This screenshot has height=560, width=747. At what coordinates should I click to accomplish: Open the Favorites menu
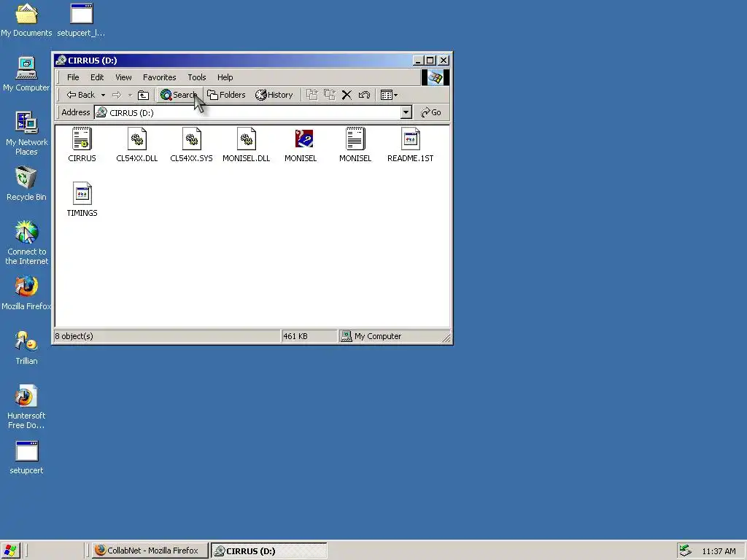pos(160,77)
